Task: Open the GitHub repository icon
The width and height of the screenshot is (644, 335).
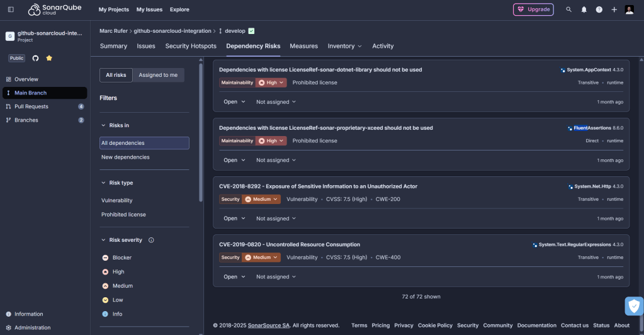Action: [35, 58]
